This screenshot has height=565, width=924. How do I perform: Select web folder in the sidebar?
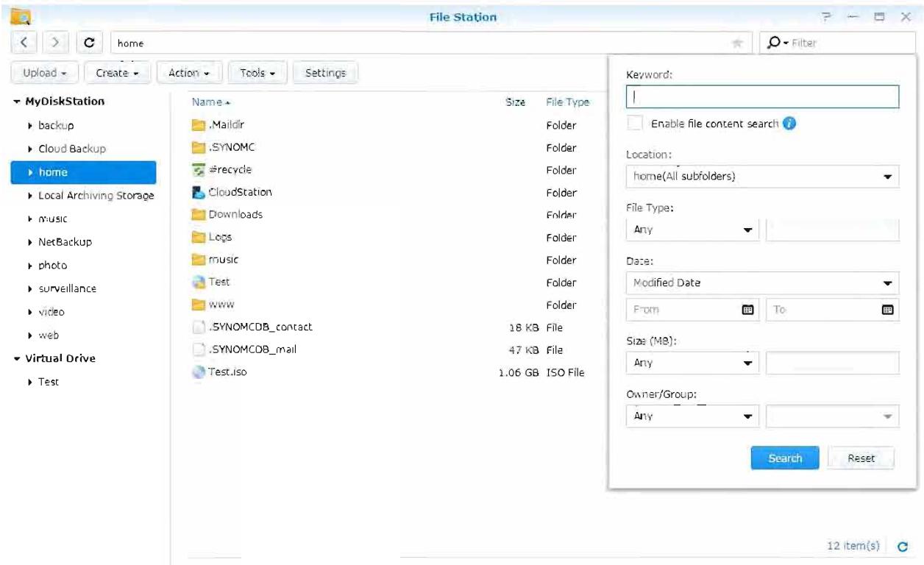(49, 335)
